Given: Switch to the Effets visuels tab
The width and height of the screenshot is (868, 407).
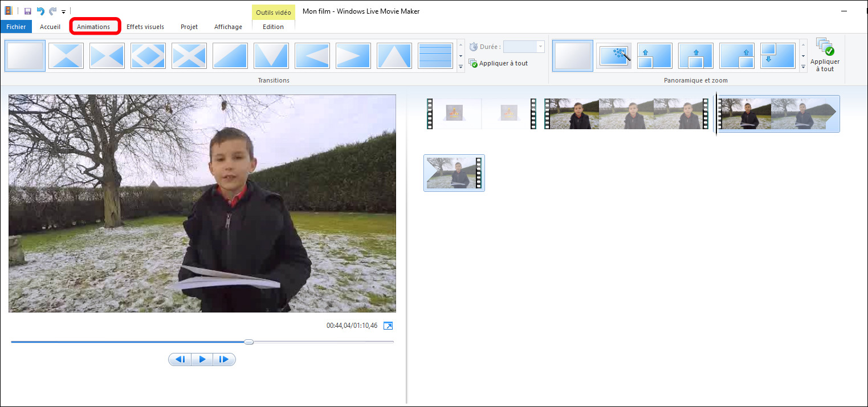Looking at the screenshot, I should pos(145,26).
